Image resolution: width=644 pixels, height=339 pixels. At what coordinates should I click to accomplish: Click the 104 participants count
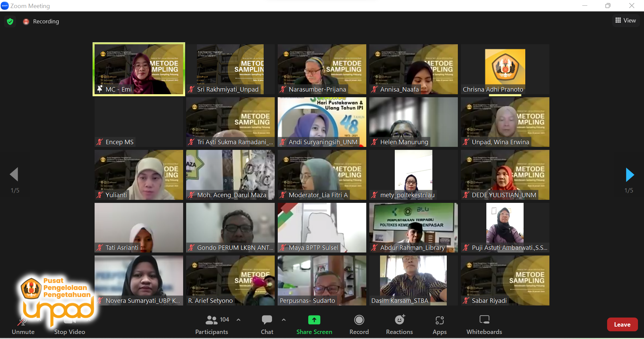point(224,320)
